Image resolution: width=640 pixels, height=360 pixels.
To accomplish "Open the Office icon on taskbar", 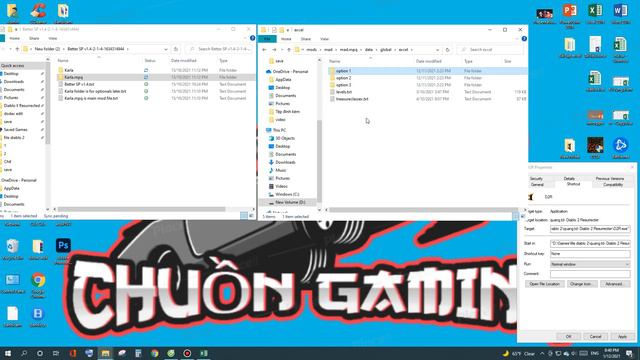I will click(73, 353).
